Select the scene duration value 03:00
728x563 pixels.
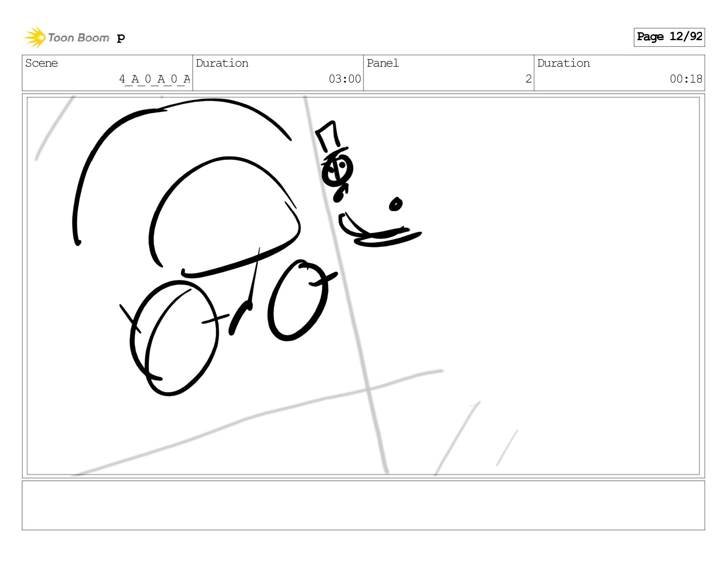345,79
